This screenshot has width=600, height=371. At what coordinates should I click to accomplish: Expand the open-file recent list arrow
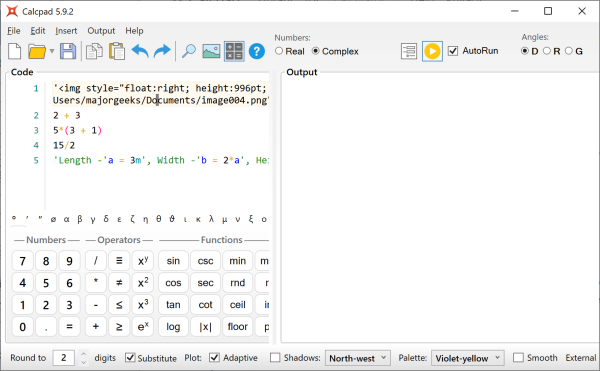tap(52, 51)
